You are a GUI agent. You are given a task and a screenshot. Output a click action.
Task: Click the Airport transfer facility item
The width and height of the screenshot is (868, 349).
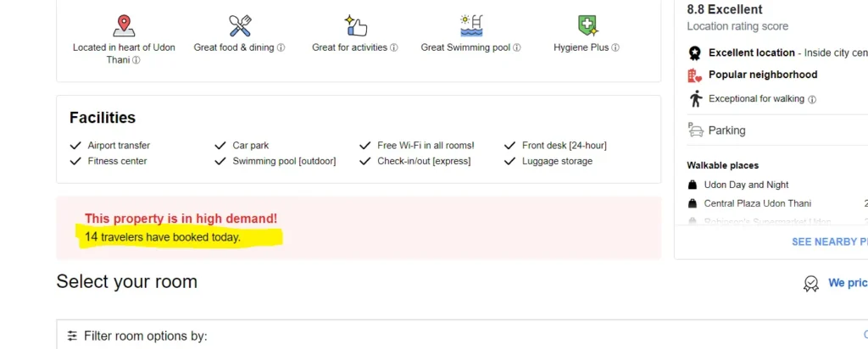pos(119,146)
